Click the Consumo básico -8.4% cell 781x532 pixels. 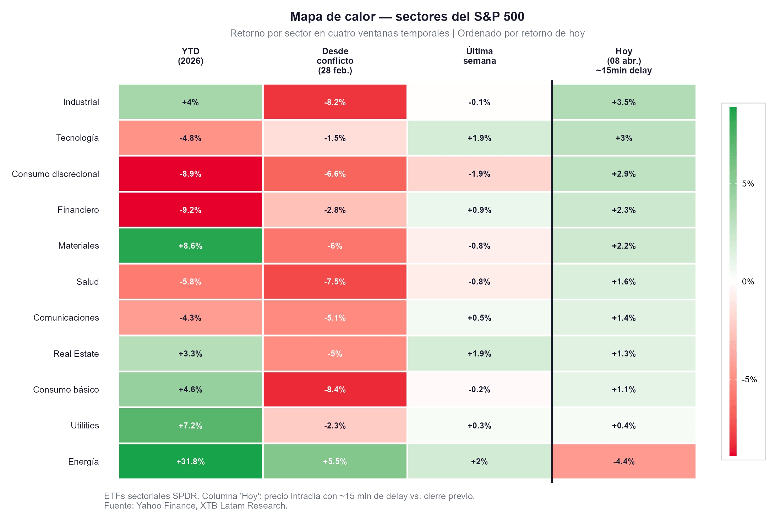[335, 389]
